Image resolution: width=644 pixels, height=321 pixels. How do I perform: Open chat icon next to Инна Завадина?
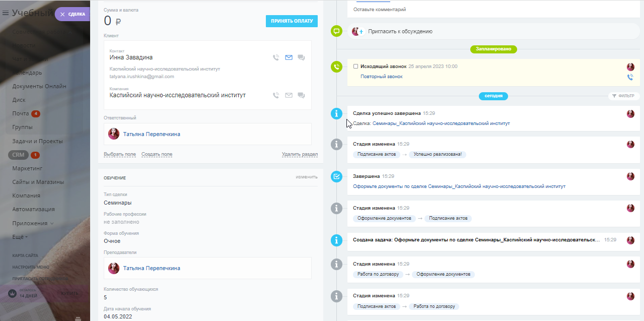301,57
